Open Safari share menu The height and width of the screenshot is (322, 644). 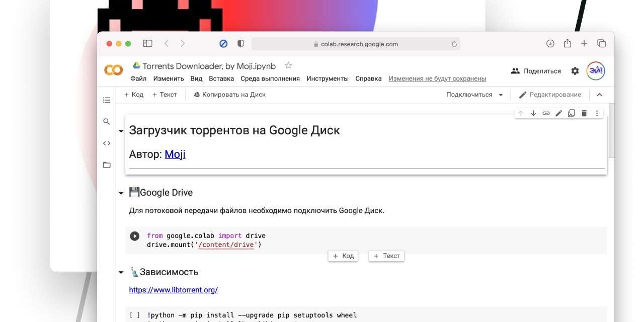(x=567, y=43)
